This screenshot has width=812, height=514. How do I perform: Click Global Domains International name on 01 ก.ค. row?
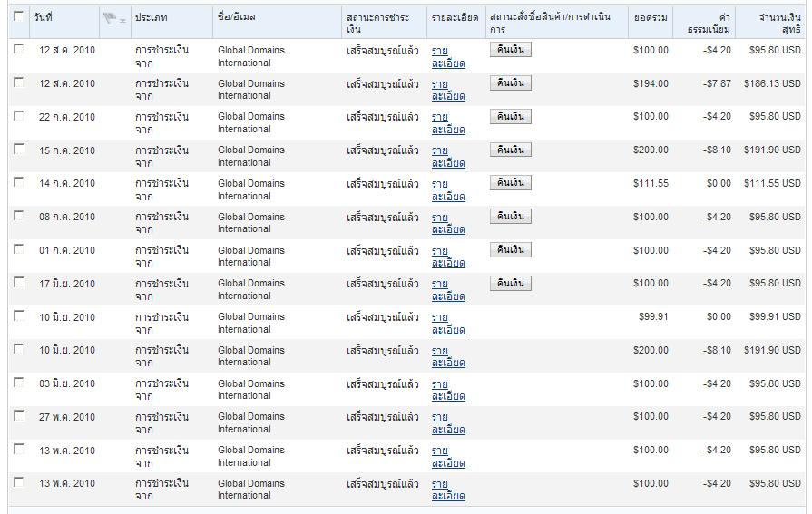point(251,257)
